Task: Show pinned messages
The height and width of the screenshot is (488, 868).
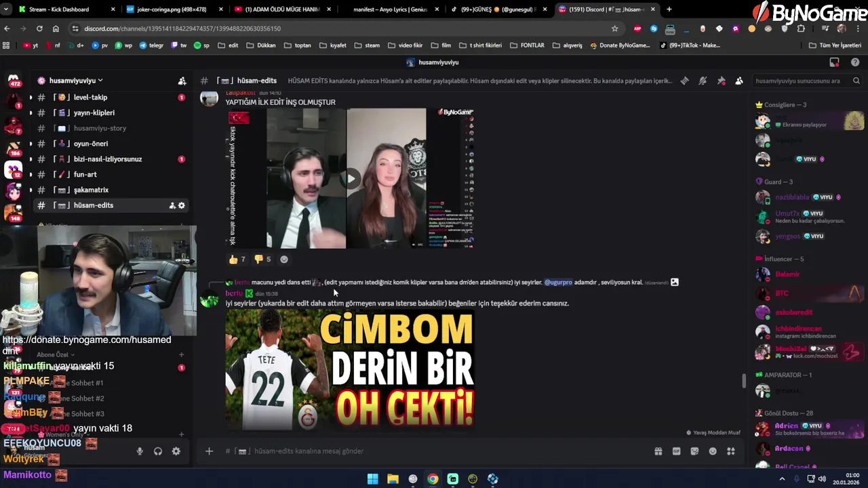Action: tap(721, 81)
